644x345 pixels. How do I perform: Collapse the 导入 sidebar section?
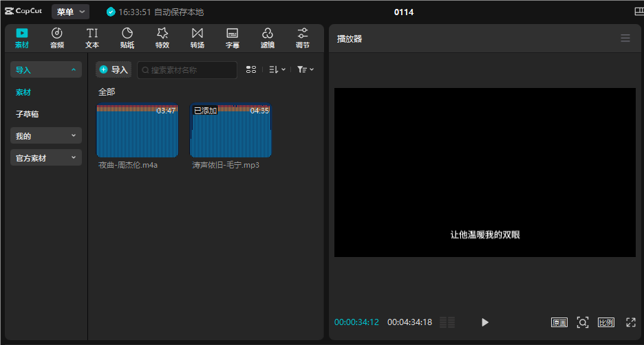tap(46, 69)
